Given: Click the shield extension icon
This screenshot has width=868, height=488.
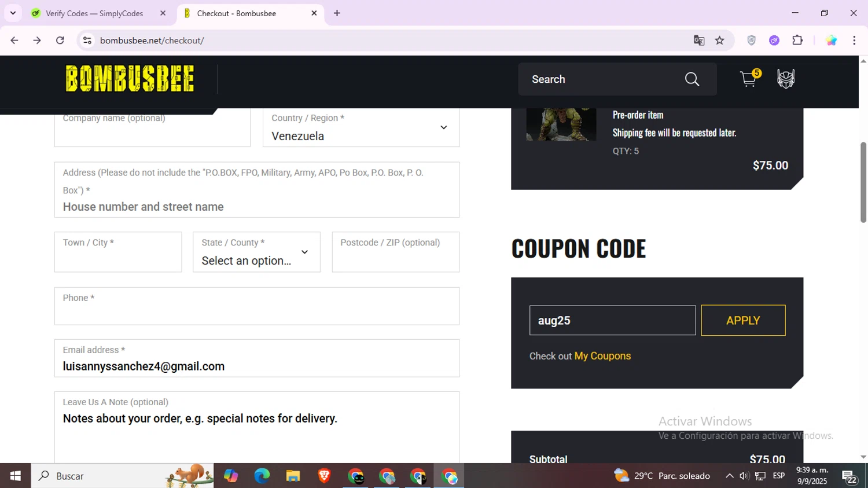Looking at the screenshot, I should click(x=752, y=41).
